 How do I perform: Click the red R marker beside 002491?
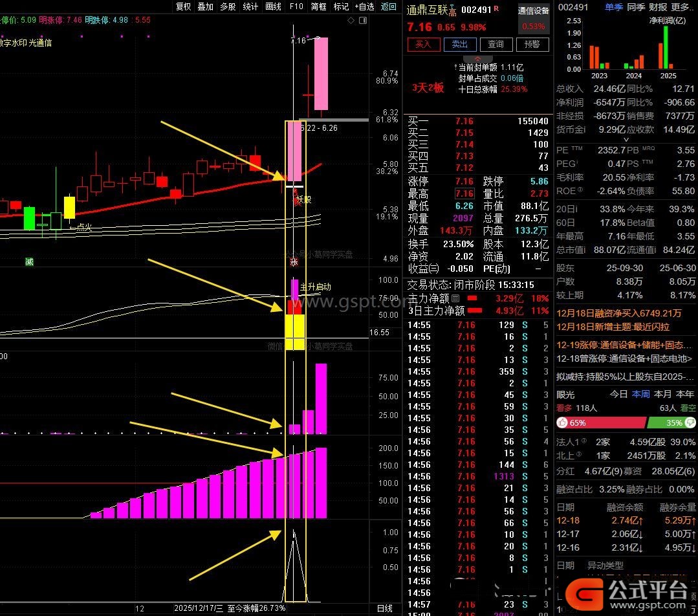(496, 9)
